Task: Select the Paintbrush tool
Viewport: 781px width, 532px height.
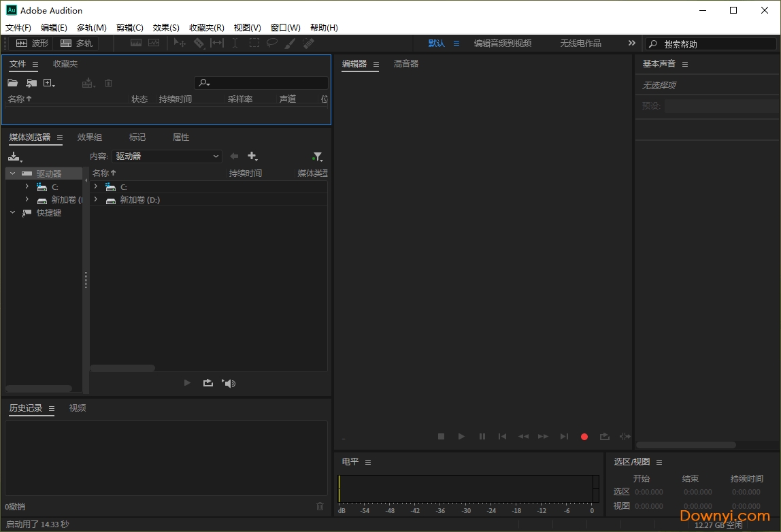Action: tap(289, 42)
